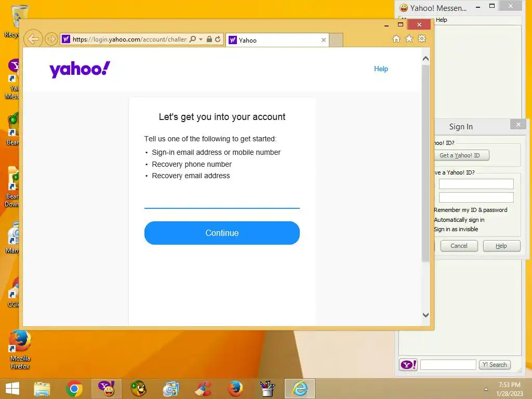Open a new tab in Internet Explorer
This screenshot has width=532, height=399.
(336, 40)
